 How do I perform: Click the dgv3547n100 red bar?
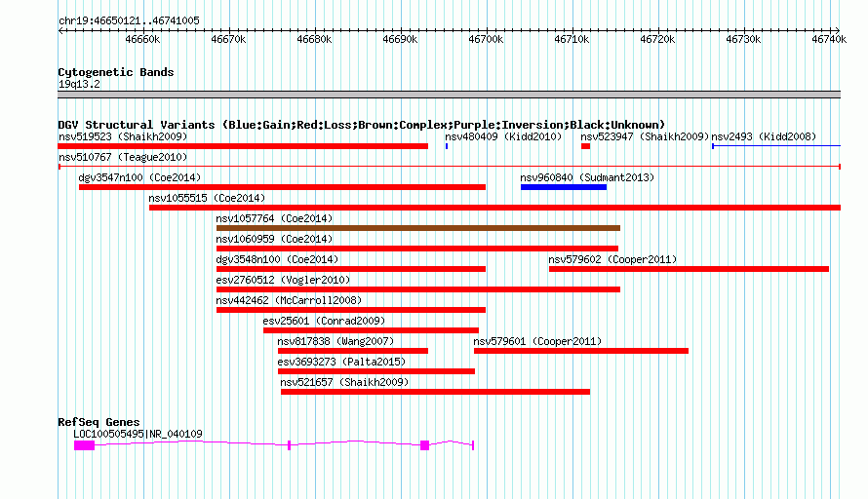point(282,187)
